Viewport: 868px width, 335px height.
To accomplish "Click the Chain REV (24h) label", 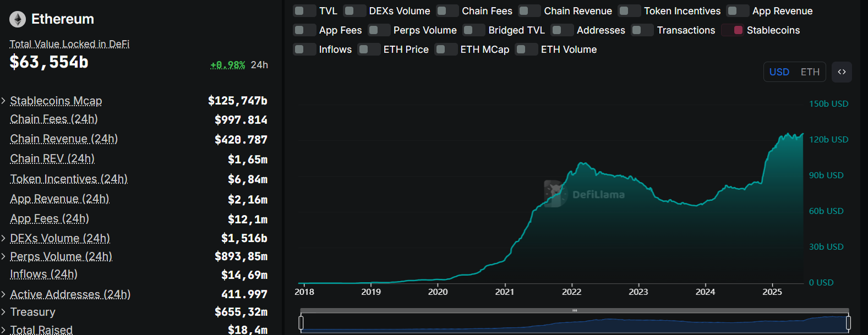I will pyautogui.click(x=52, y=159).
